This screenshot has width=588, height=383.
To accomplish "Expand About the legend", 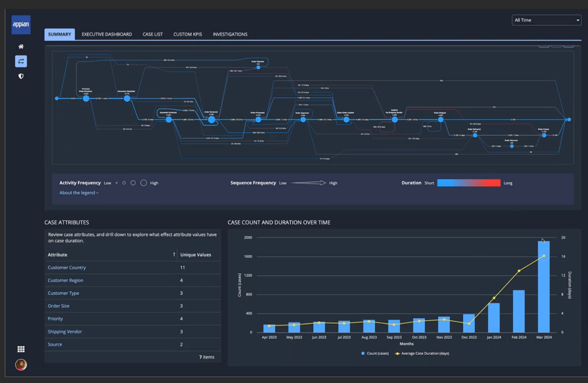I will click(x=79, y=193).
